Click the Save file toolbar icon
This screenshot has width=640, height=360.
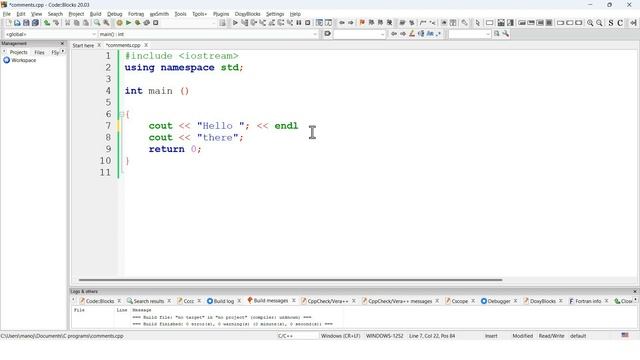click(x=26, y=23)
